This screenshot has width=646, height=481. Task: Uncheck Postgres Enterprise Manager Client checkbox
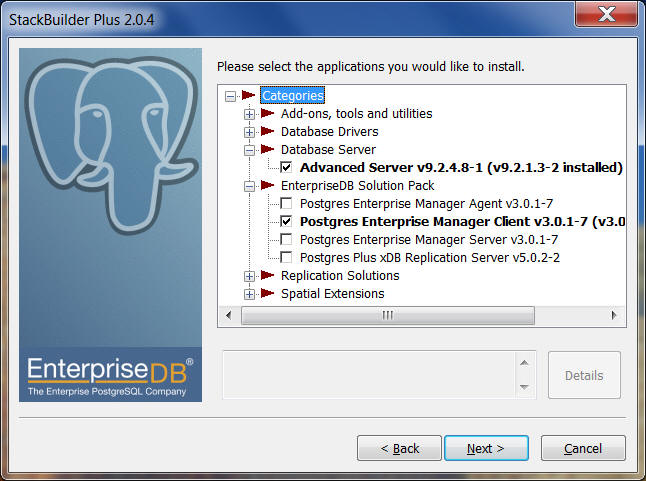tap(286, 221)
